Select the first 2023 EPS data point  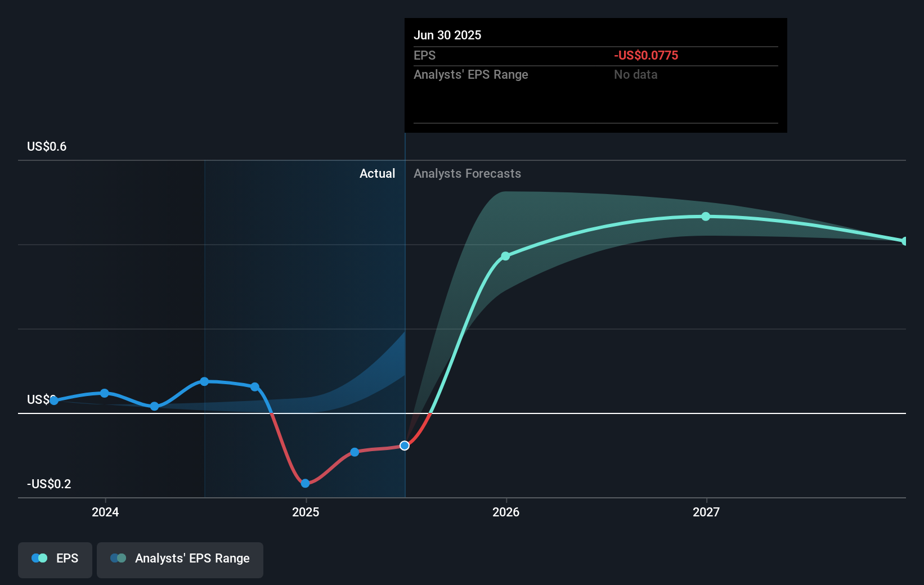click(54, 400)
